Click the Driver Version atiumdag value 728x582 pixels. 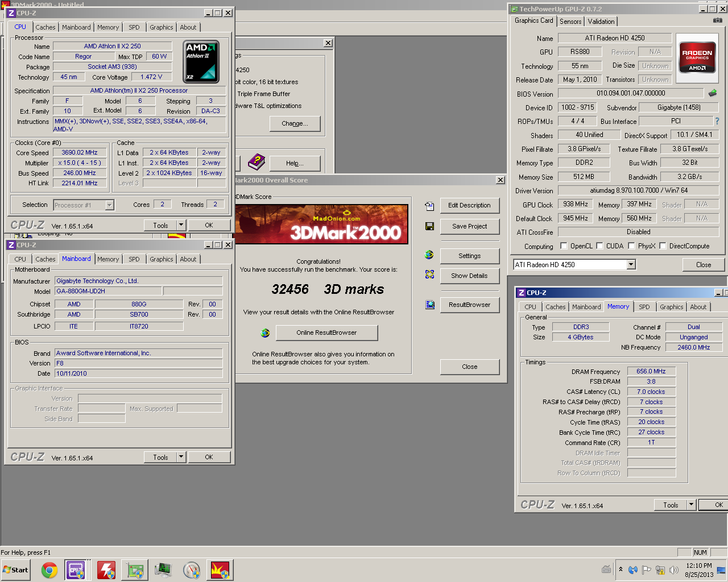coord(638,190)
